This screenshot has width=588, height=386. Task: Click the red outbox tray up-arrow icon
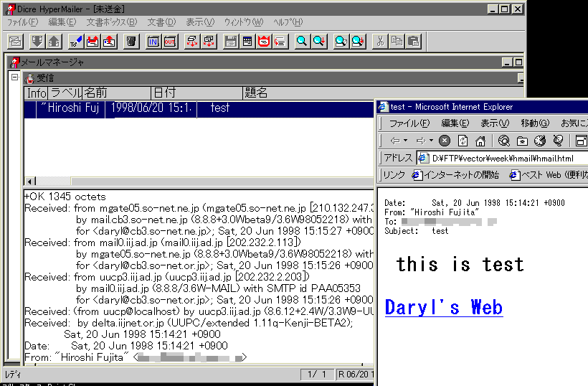110,42
